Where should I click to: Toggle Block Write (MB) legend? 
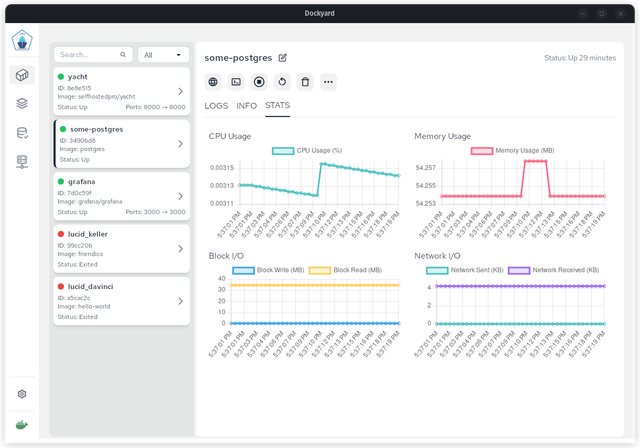[268, 270]
